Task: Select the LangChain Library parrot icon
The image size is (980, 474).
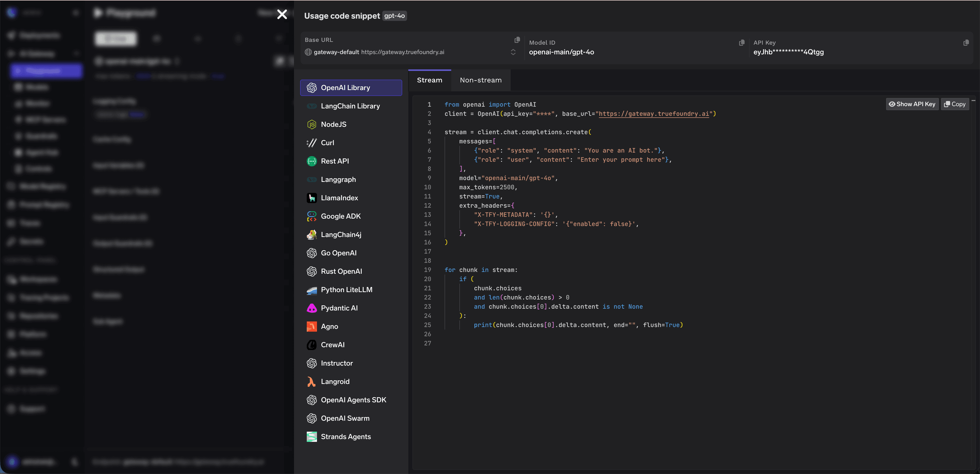Action: click(312, 106)
